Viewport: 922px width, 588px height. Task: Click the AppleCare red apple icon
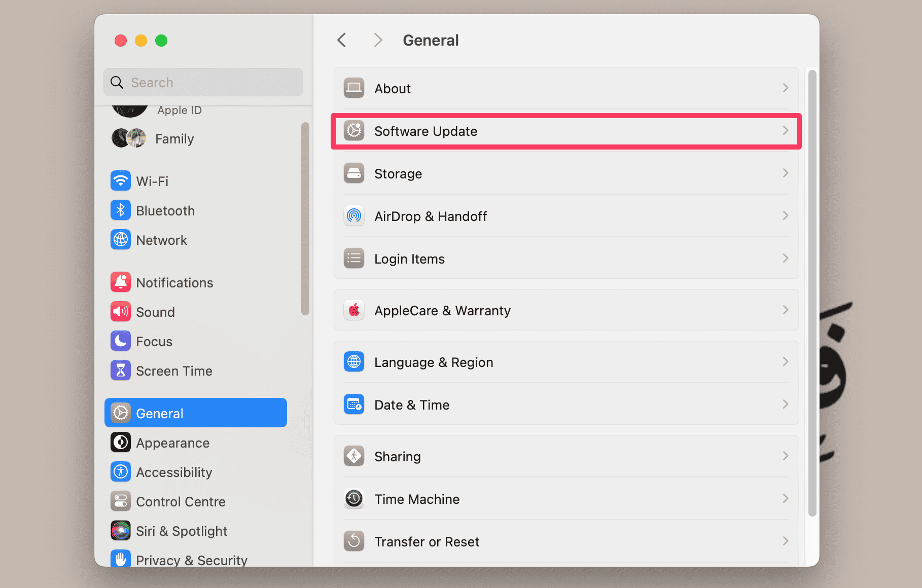click(x=354, y=310)
